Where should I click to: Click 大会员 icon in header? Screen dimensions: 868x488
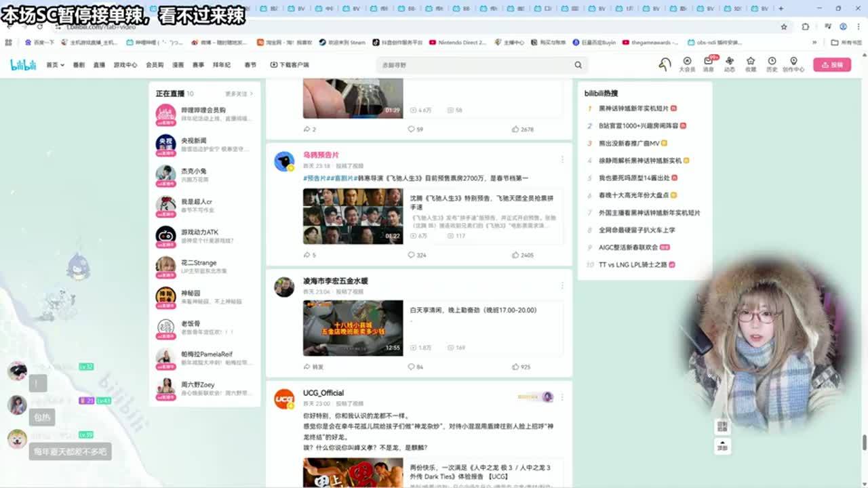687,64
